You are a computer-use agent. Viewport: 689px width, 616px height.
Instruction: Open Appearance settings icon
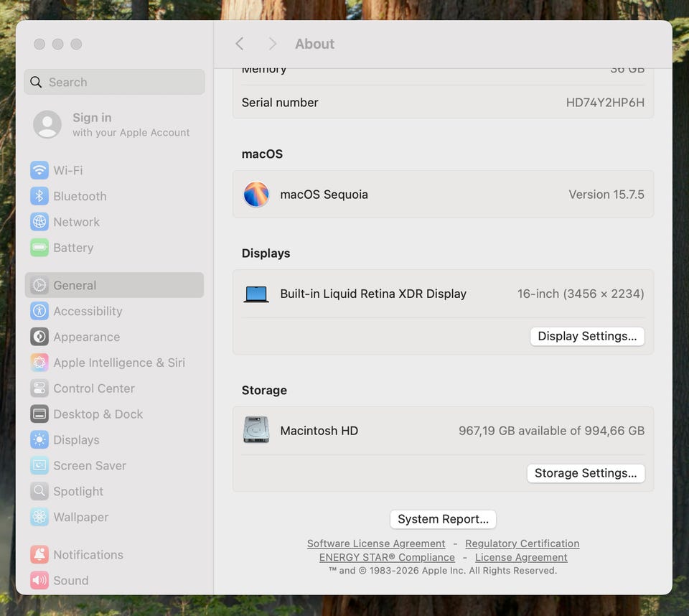tap(39, 337)
